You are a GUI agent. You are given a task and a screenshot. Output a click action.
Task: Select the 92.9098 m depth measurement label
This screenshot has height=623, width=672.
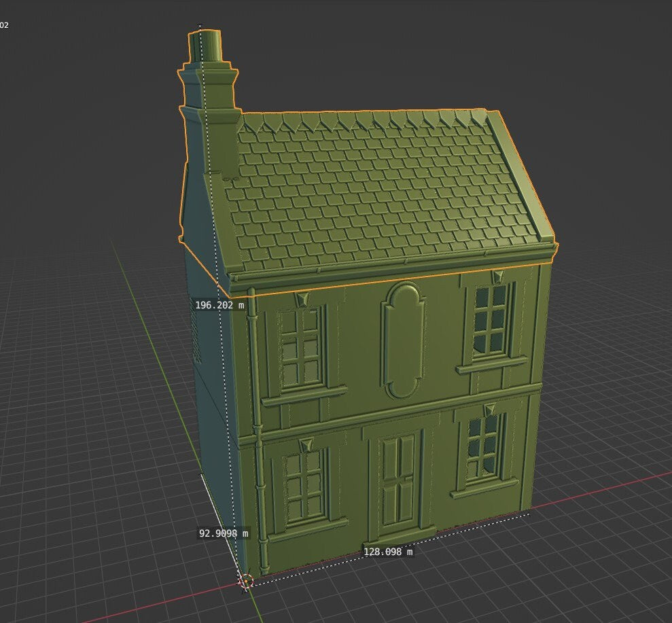pyautogui.click(x=223, y=533)
